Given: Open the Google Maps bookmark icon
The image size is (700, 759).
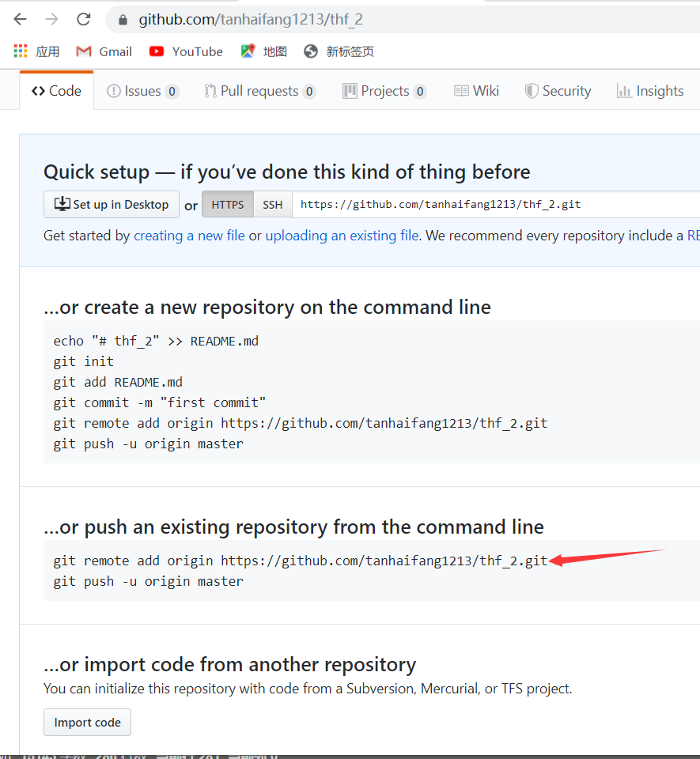Looking at the screenshot, I should [x=248, y=51].
